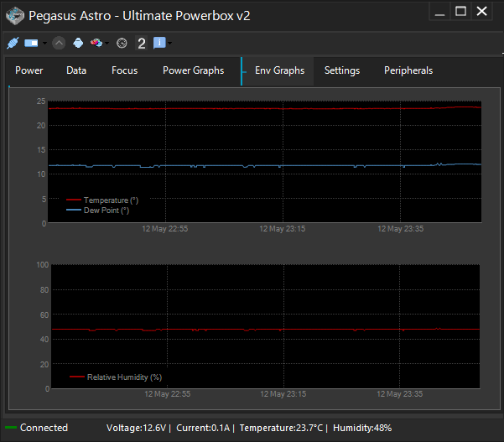504x442 pixels.
Task: Click the number 2 toolbar button
Action: pyautogui.click(x=142, y=43)
